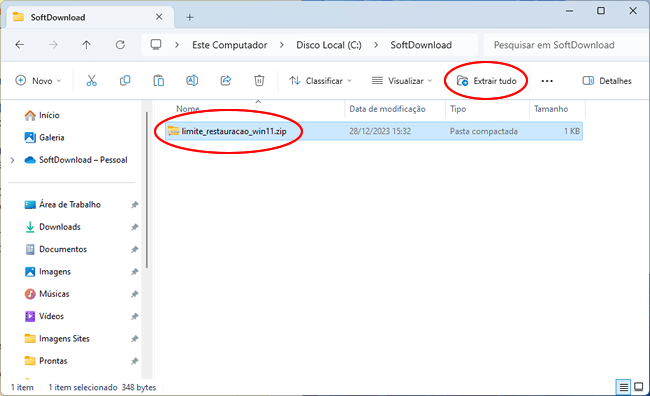This screenshot has height=396, width=650.
Task: Open the Novo dropdown
Action: tap(38, 81)
